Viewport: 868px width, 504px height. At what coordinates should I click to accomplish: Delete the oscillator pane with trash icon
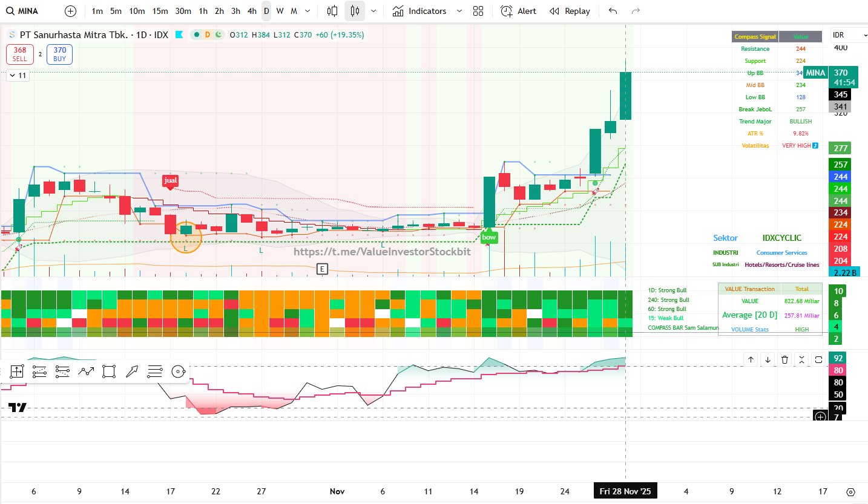coord(784,359)
